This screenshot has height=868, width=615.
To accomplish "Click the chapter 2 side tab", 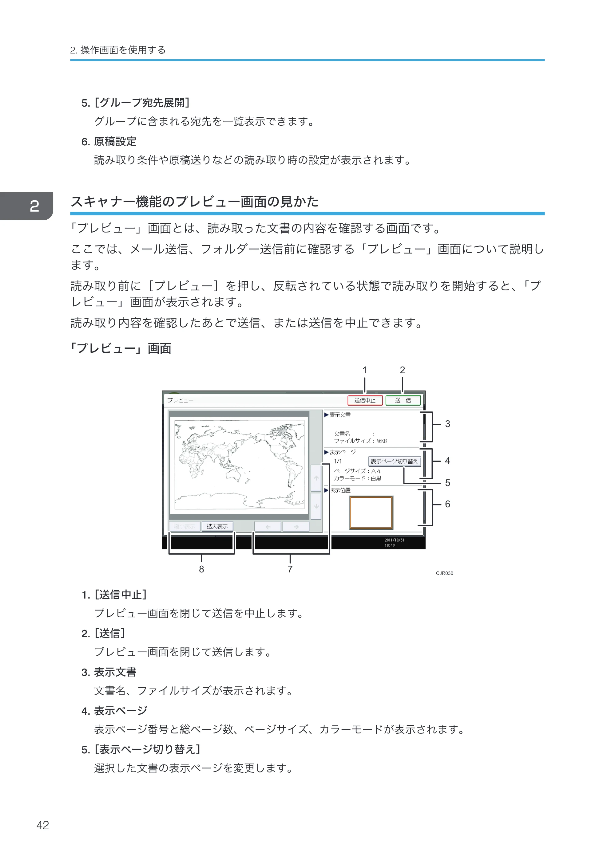I will click(26, 206).
